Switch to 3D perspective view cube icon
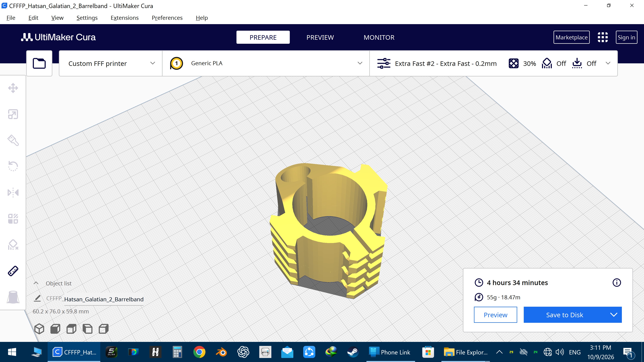The image size is (644, 362). coord(39,329)
